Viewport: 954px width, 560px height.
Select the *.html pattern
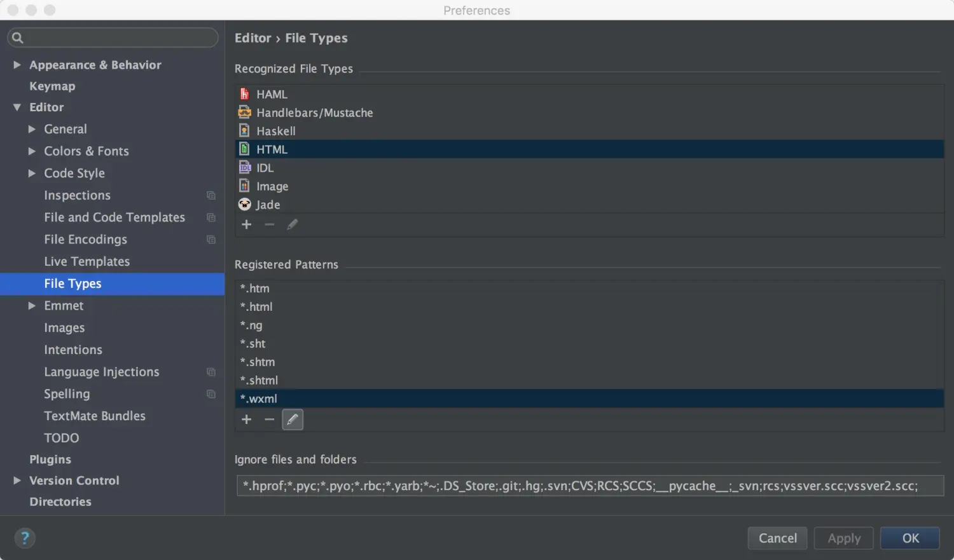[x=590, y=307]
